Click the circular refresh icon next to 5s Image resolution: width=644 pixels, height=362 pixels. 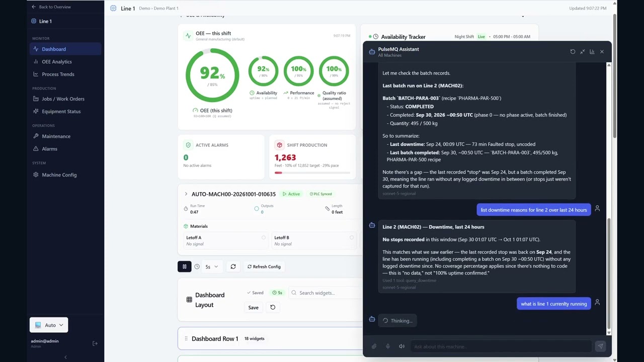(233, 266)
